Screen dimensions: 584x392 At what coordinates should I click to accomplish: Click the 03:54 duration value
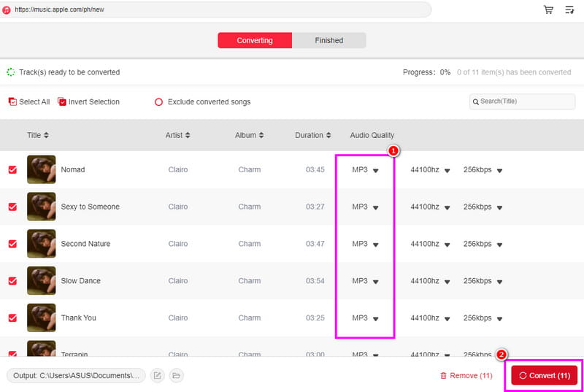(315, 281)
